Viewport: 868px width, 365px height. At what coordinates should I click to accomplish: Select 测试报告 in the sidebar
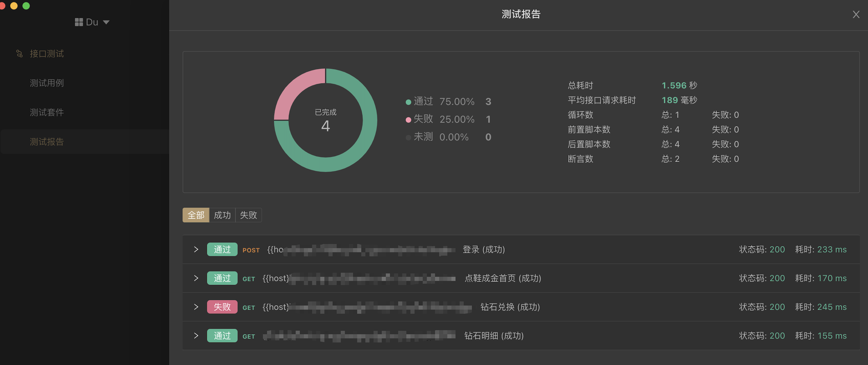(47, 142)
